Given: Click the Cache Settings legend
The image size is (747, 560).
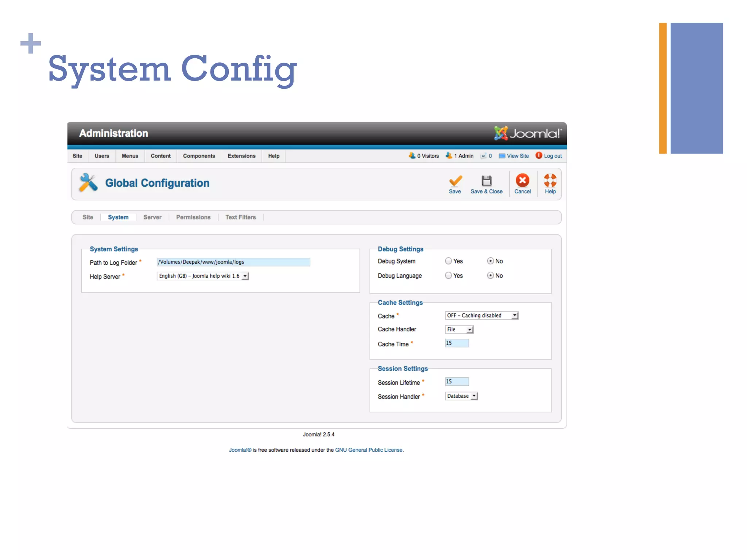Looking at the screenshot, I should click(x=400, y=303).
